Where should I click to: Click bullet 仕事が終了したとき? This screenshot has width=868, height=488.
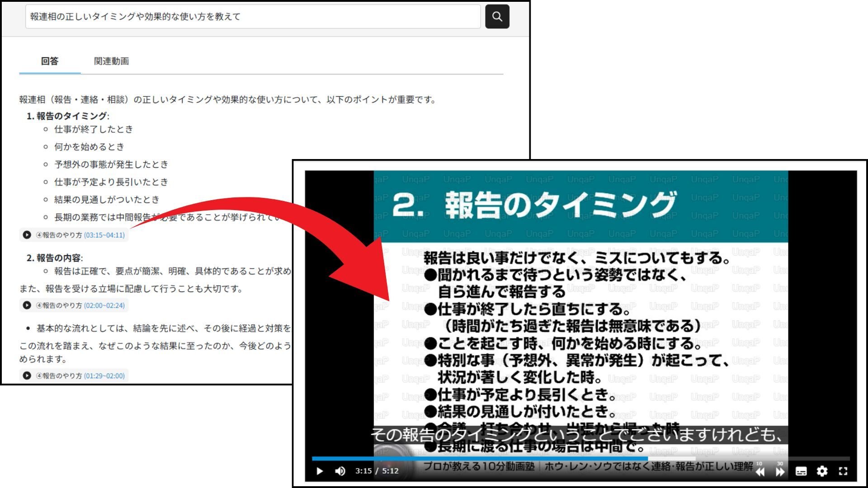(94, 129)
